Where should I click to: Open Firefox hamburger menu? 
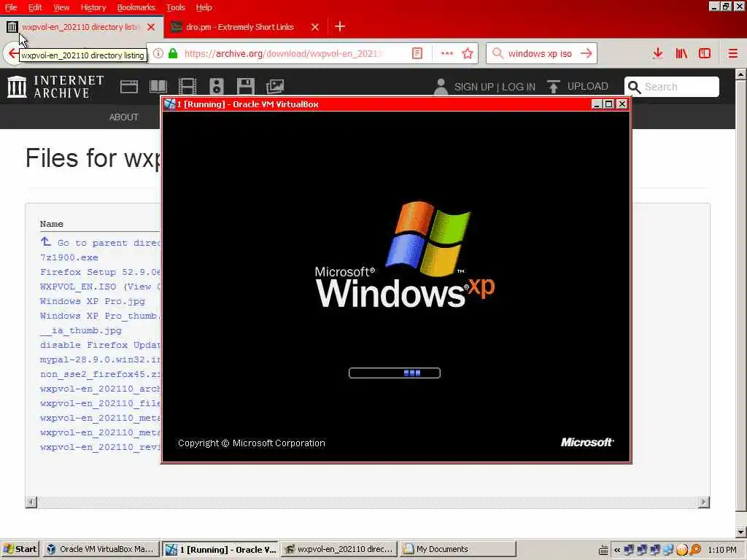[x=732, y=53]
